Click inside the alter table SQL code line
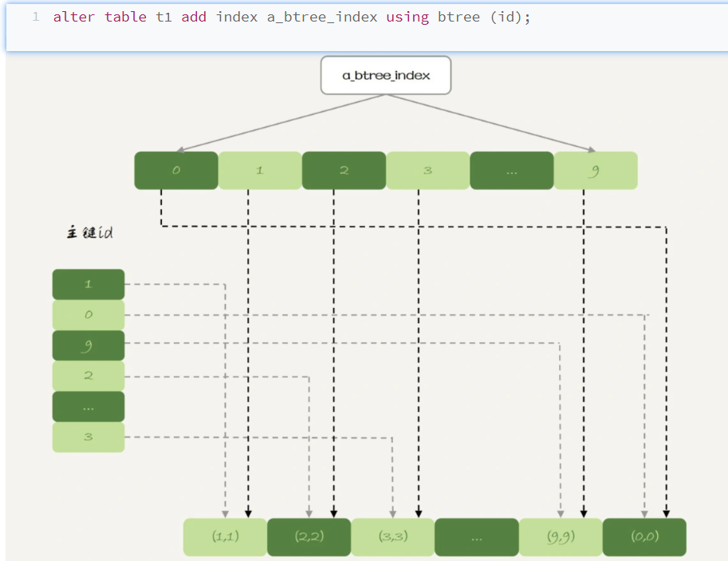 tap(292, 17)
